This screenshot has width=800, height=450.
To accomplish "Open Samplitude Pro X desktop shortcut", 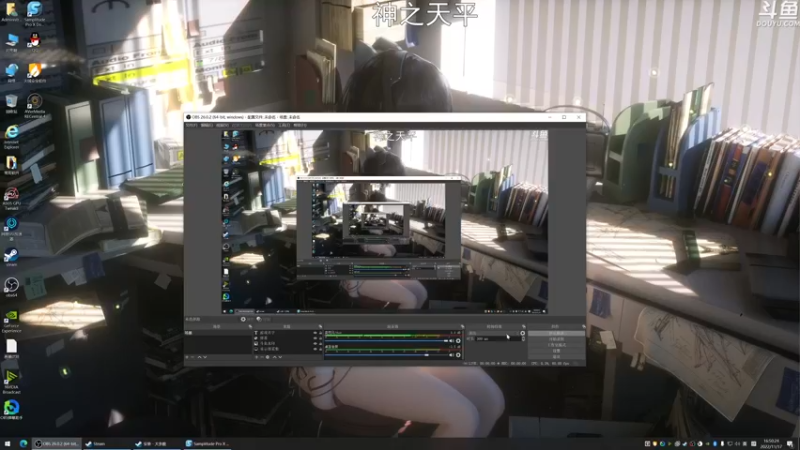I will click(34, 13).
